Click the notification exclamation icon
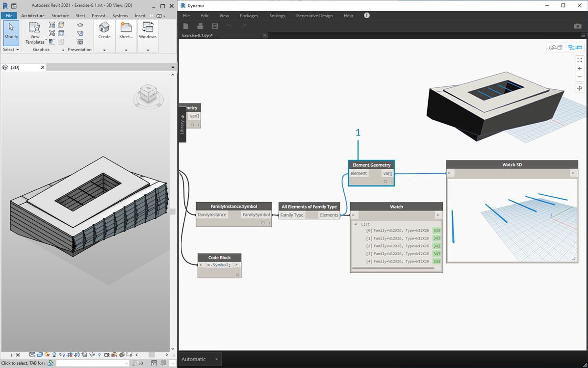This screenshot has height=368, width=588. (x=367, y=16)
